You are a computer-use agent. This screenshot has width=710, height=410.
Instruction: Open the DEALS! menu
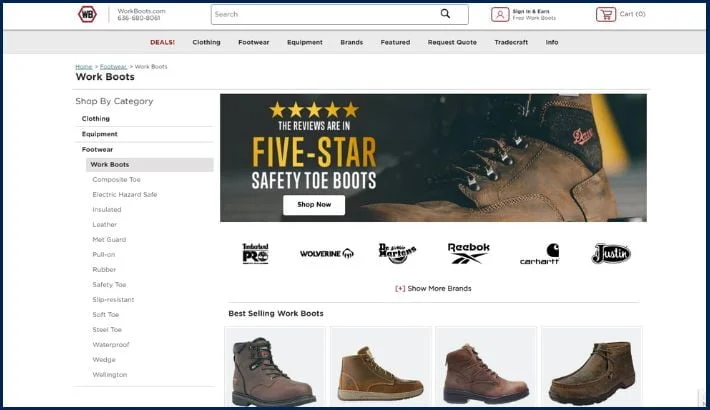point(163,42)
